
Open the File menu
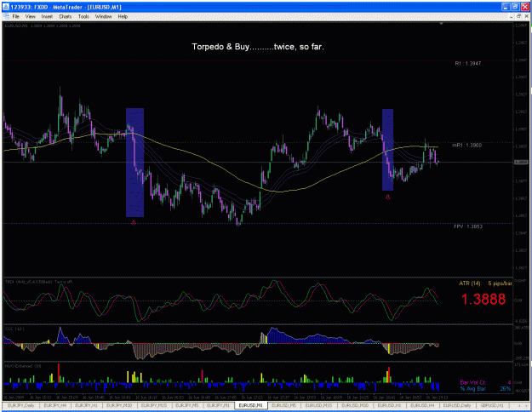[15, 16]
